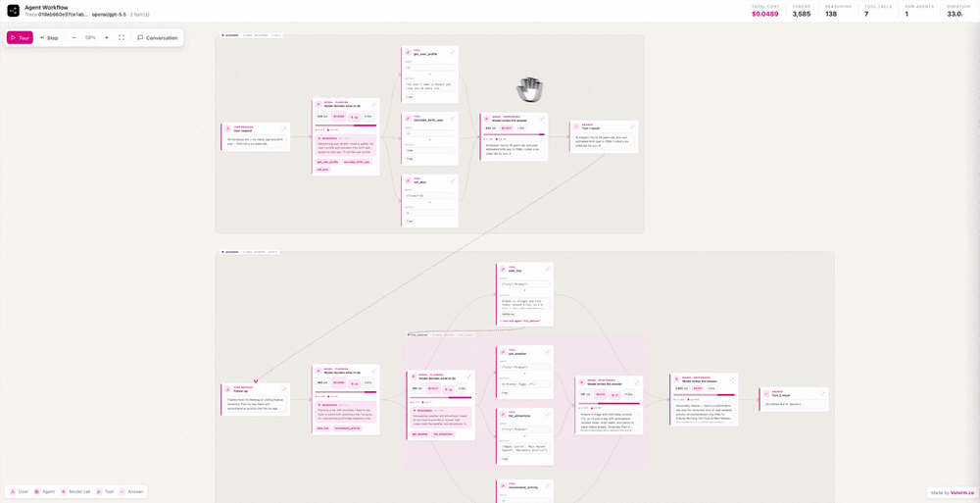Expand the Follow up message node
The height and width of the screenshot is (503, 980).
(284, 389)
